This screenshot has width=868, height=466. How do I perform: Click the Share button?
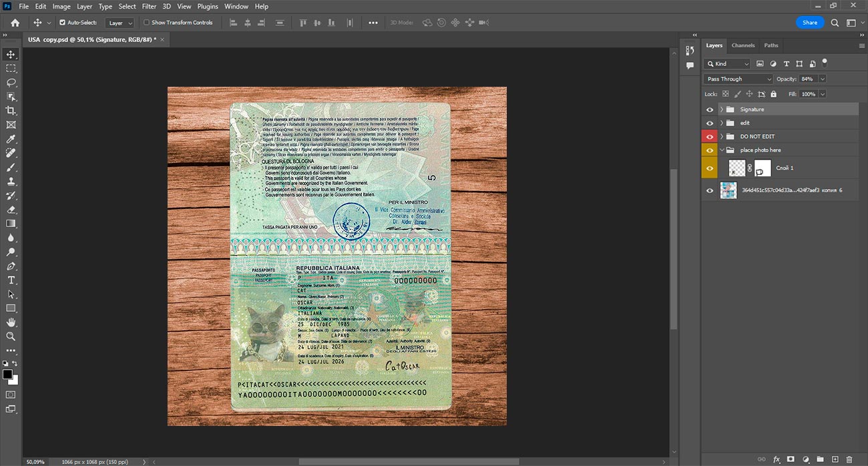(x=809, y=23)
